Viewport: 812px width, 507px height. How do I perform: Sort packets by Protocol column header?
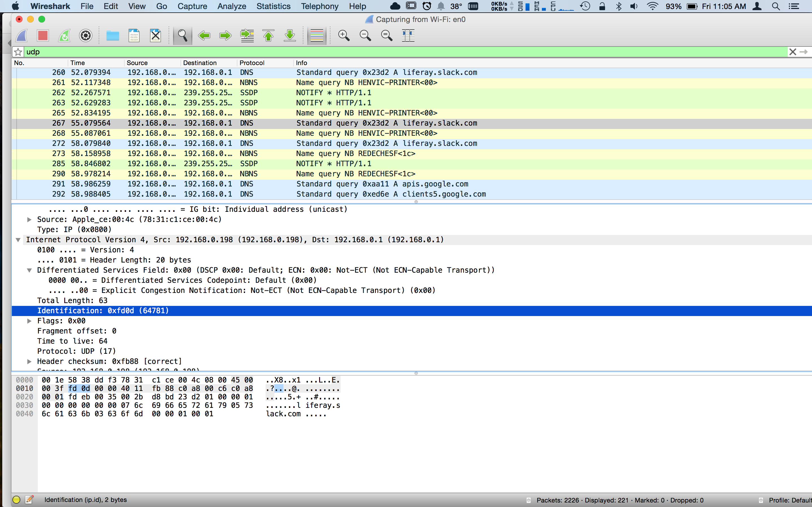click(252, 63)
